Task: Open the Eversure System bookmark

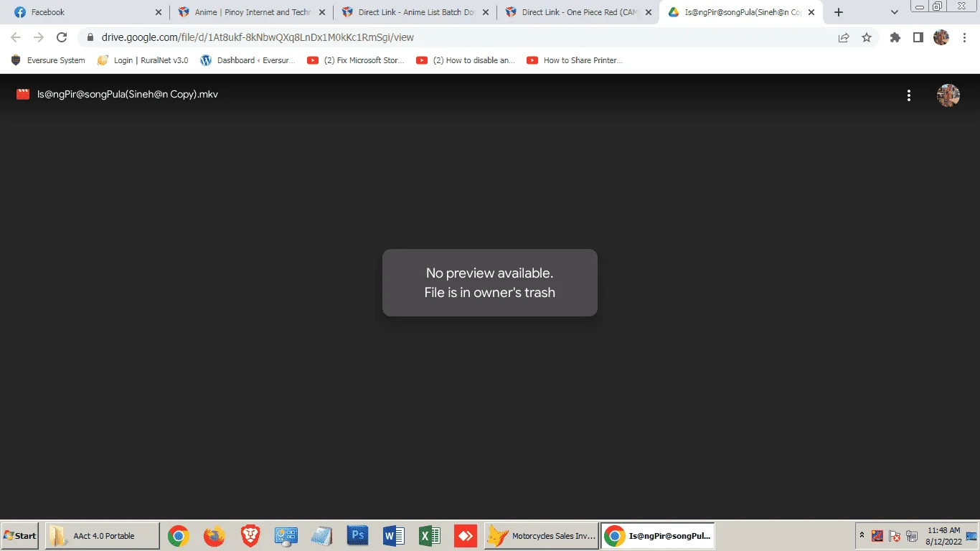Action: tap(48, 60)
